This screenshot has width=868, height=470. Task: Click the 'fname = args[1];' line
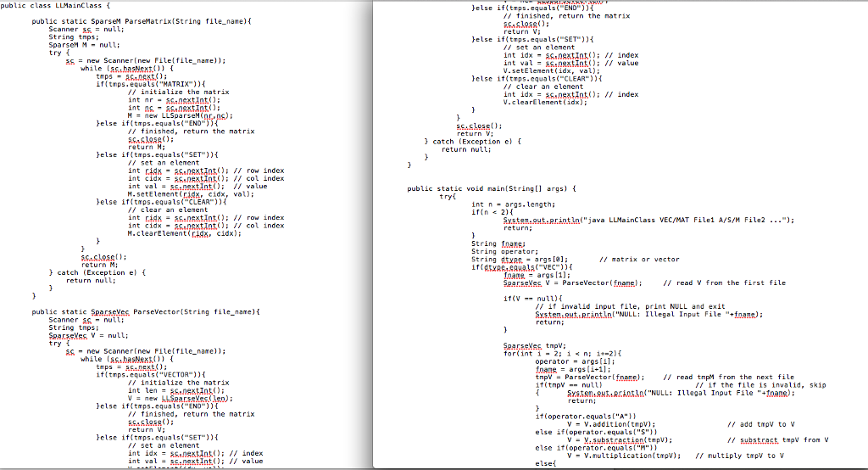(537, 275)
